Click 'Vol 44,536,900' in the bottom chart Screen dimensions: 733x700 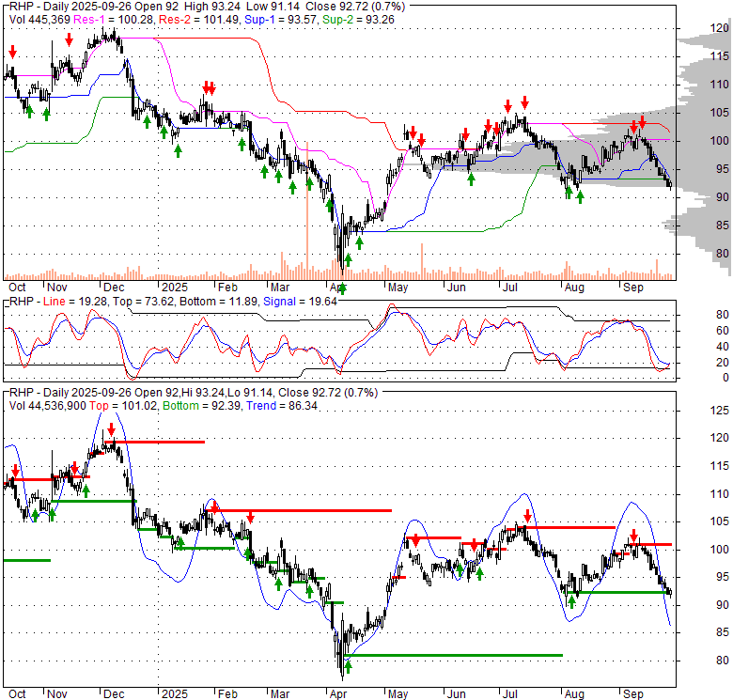click(47, 406)
